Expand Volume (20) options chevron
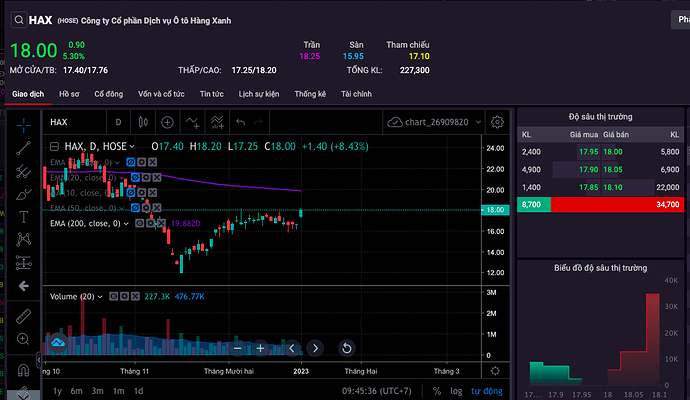The image size is (690, 400). tap(100, 297)
